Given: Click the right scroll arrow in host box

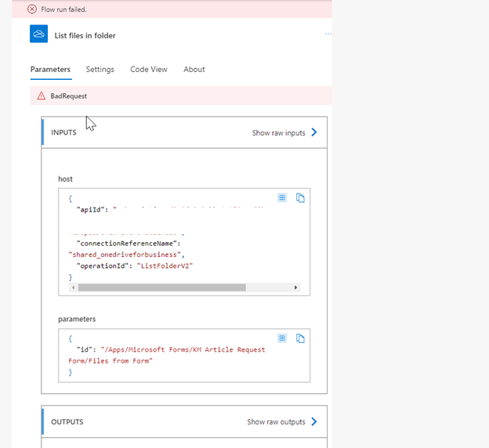Looking at the screenshot, I should 295,287.
